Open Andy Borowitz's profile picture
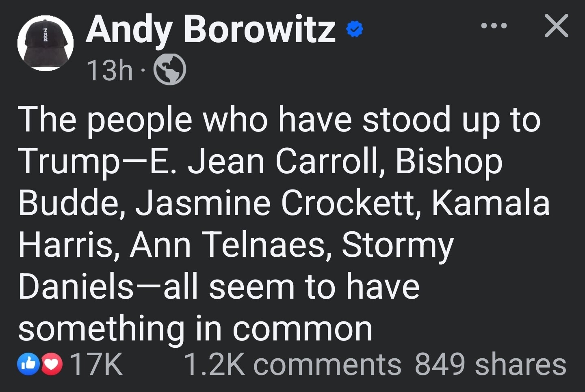 pyautogui.click(x=45, y=43)
